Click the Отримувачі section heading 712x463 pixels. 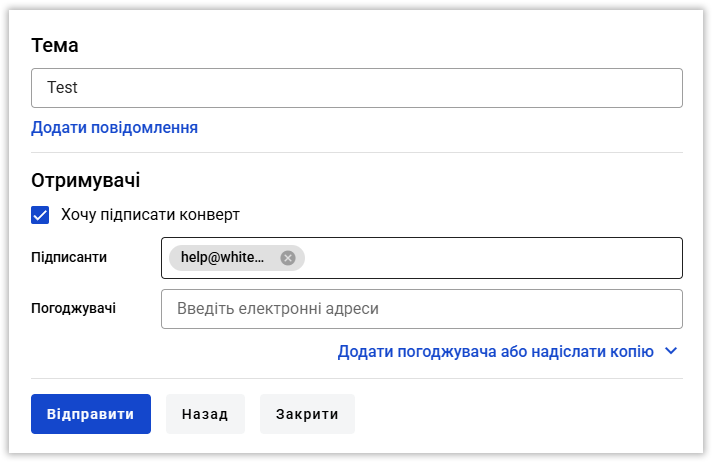pyautogui.click(x=85, y=180)
